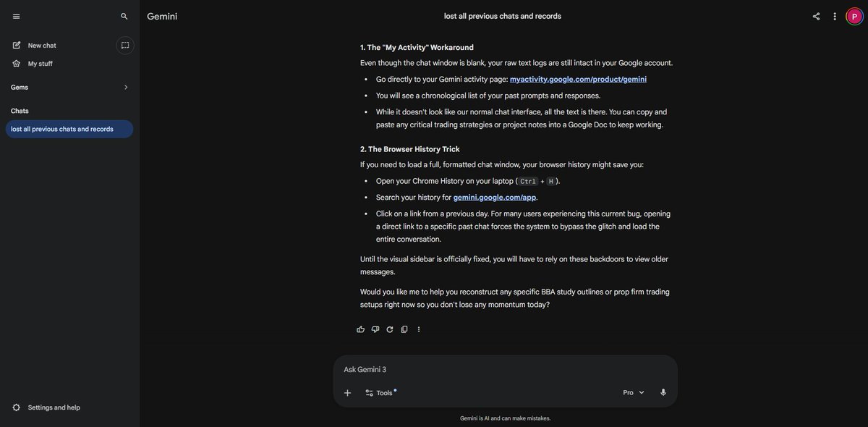Copy the response with copy icon
This screenshot has width=868, height=427.
point(404,329)
